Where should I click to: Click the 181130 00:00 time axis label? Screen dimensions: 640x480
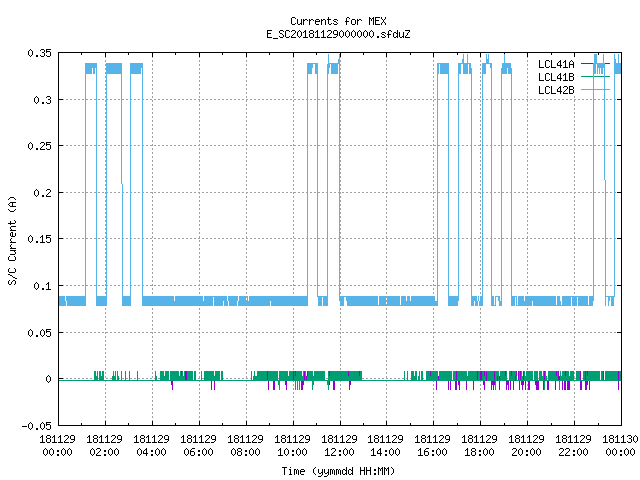click(620, 446)
